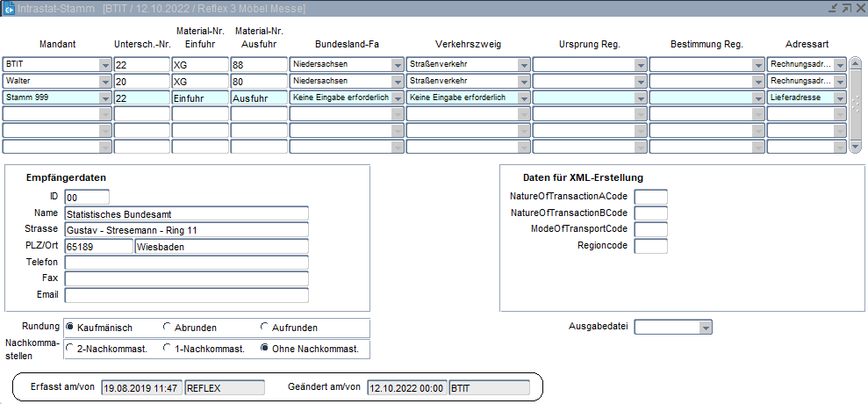Enable 2-Nachkommast. decimal option

pyautogui.click(x=70, y=349)
